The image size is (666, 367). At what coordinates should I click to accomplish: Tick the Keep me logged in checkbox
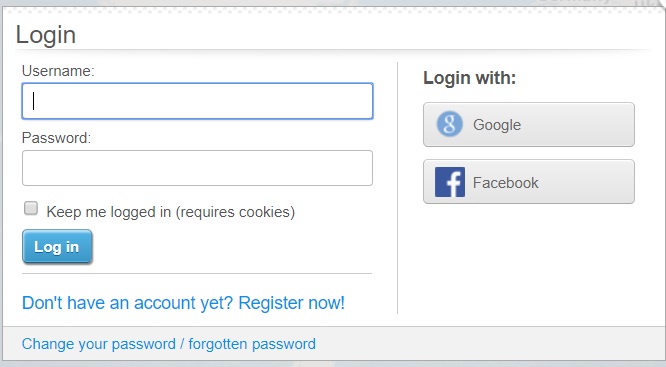click(31, 208)
